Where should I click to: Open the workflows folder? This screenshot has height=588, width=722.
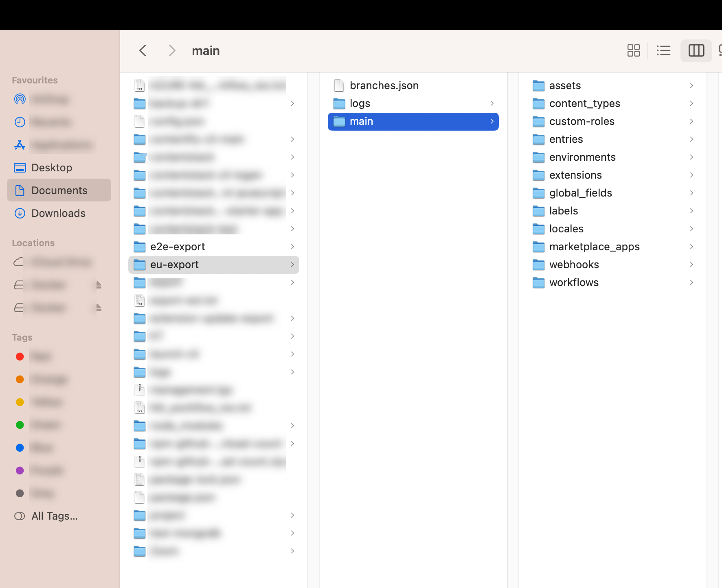pyautogui.click(x=574, y=282)
